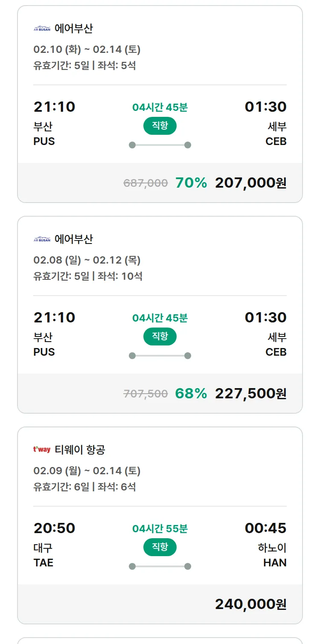Click the 20:50 대구 TAE departure time

[x=54, y=528]
